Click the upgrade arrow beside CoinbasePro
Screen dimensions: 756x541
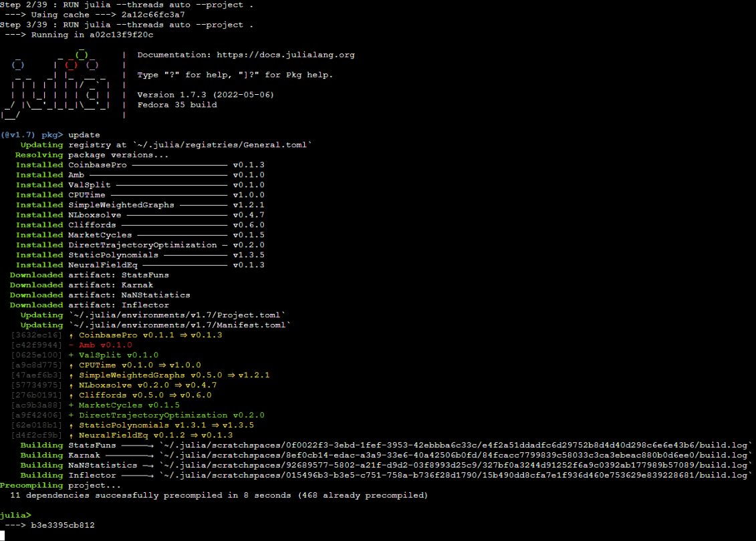72,335
